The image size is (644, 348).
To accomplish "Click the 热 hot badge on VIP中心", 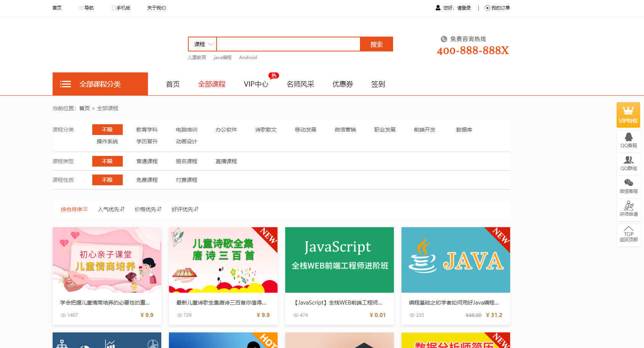I will (x=274, y=75).
